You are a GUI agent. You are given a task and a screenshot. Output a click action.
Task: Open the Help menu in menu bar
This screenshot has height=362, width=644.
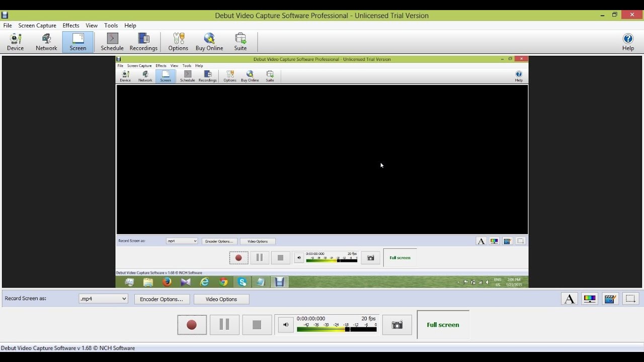[130, 26]
